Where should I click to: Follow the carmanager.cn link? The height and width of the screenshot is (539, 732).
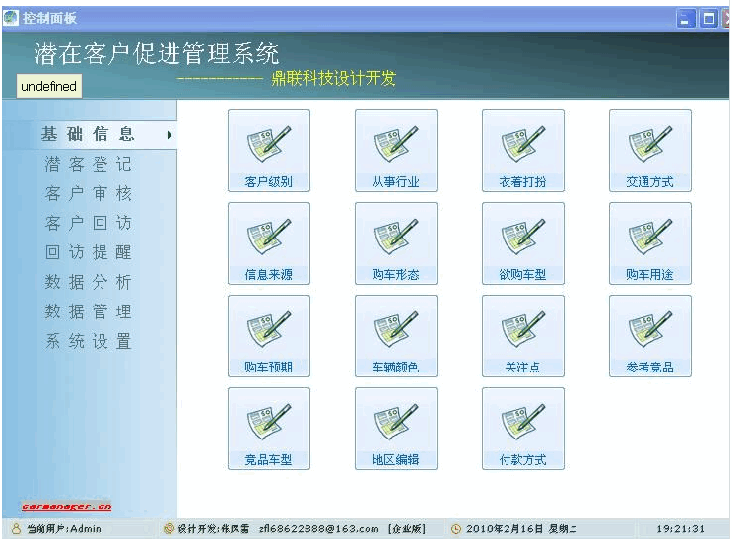pos(67,507)
